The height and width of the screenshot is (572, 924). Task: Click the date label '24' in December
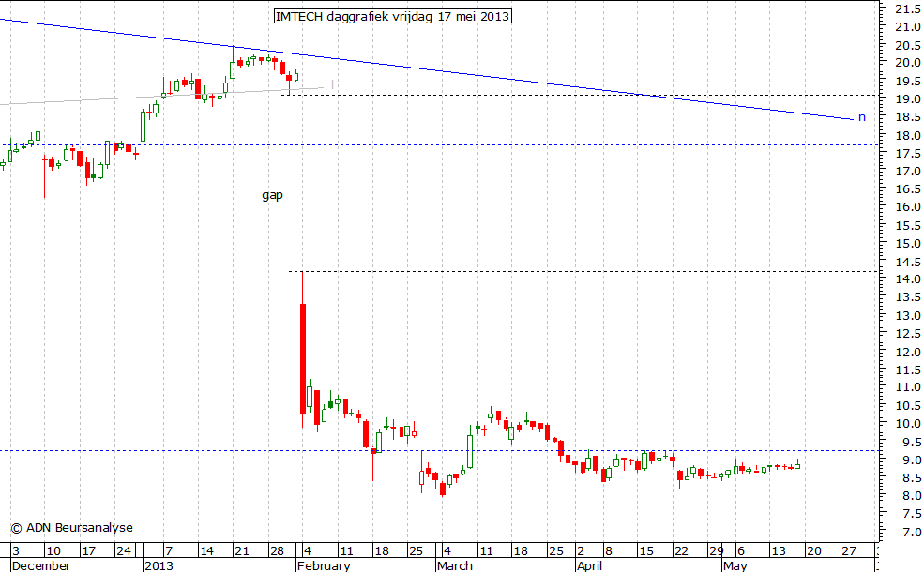coord(124,551)
